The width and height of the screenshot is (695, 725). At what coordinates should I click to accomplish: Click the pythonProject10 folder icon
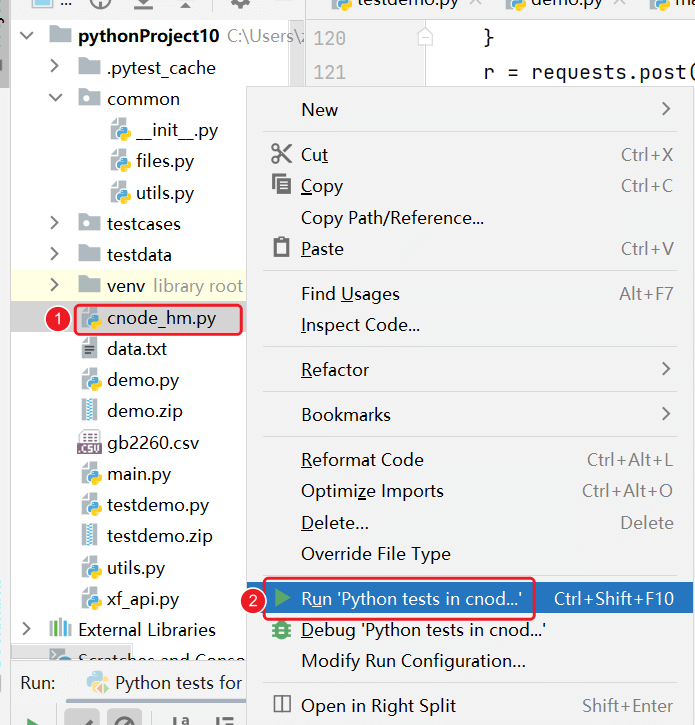pos(60,34)
